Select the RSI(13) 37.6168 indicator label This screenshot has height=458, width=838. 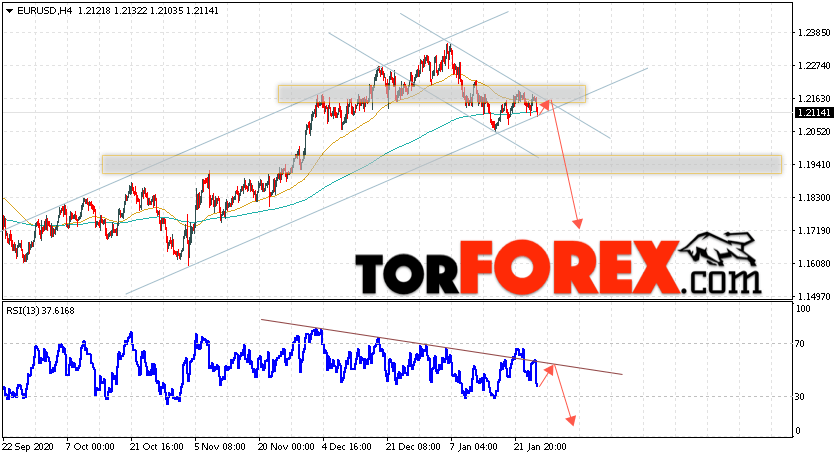(x=41, y=310)
